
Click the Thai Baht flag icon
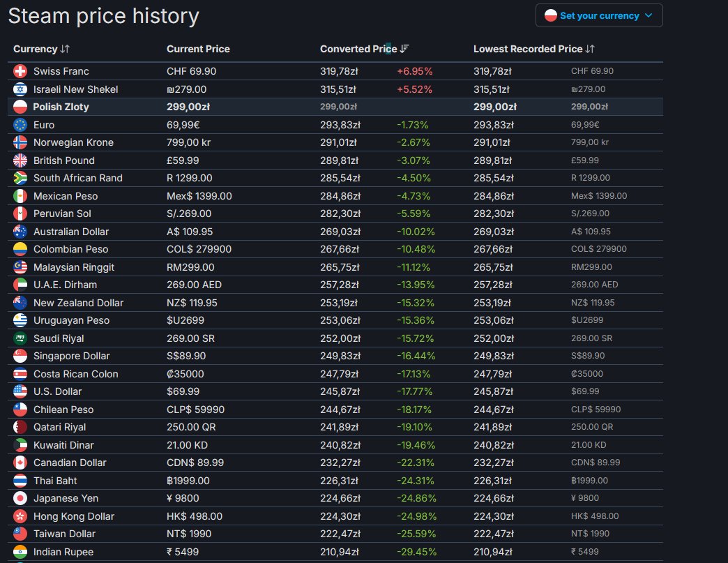click(20, 481)
